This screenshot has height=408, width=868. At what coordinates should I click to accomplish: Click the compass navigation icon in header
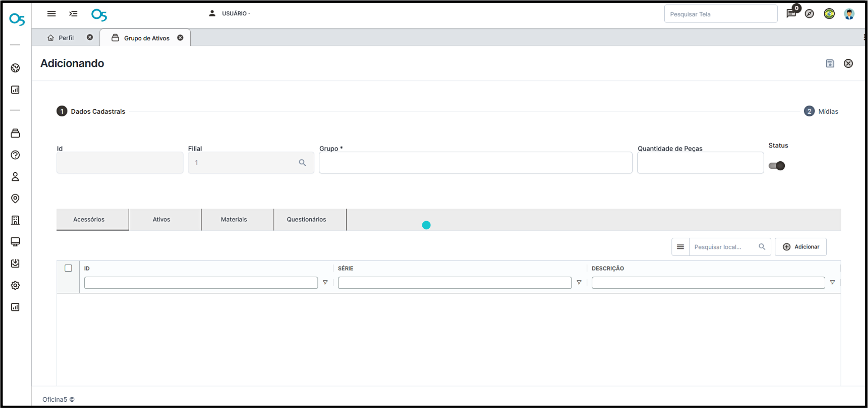coord(810,14)
